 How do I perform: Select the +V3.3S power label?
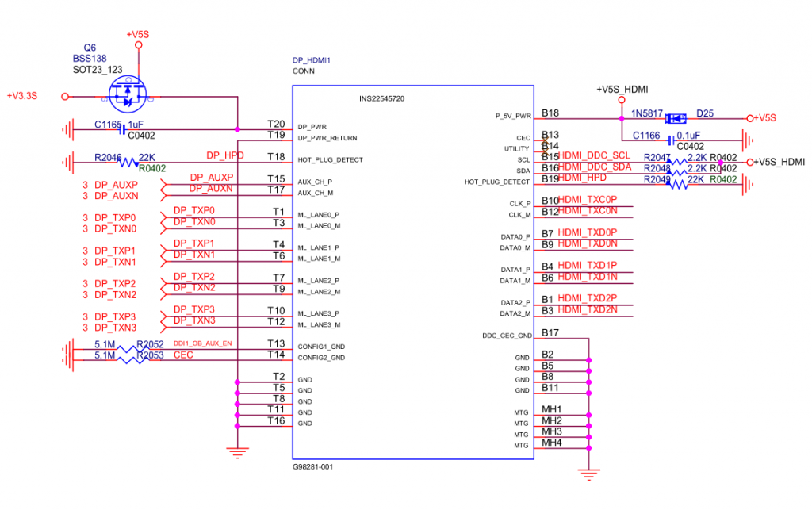(22, 96)
